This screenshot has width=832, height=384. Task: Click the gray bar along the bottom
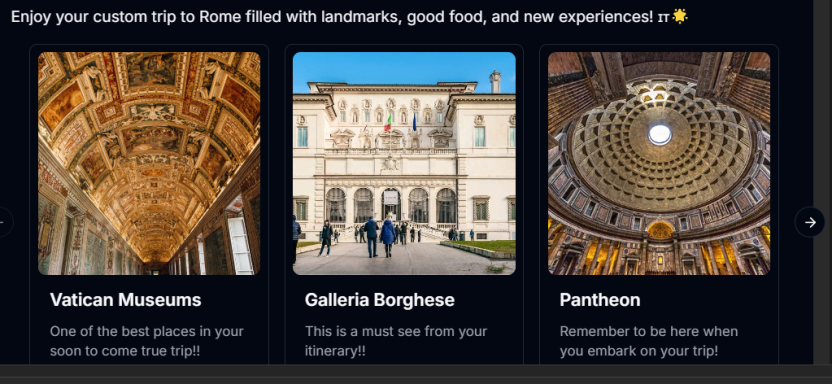click(x=416, y=374)
